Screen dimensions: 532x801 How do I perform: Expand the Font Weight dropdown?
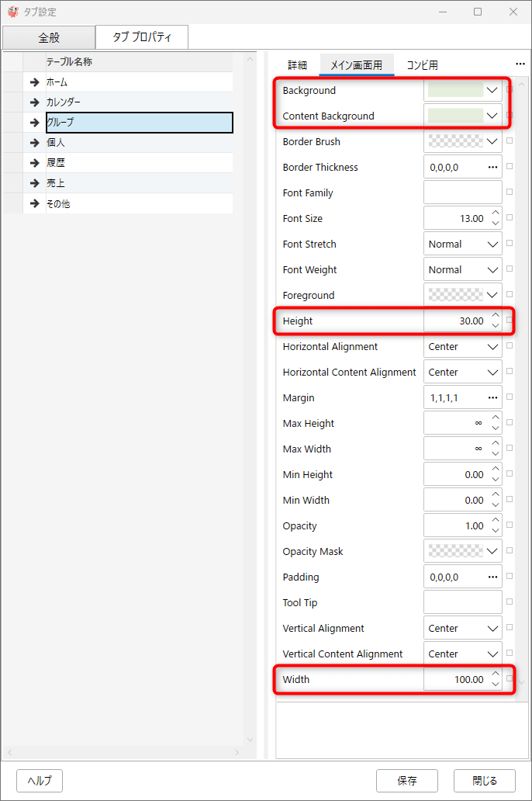[x=492, y=270]
